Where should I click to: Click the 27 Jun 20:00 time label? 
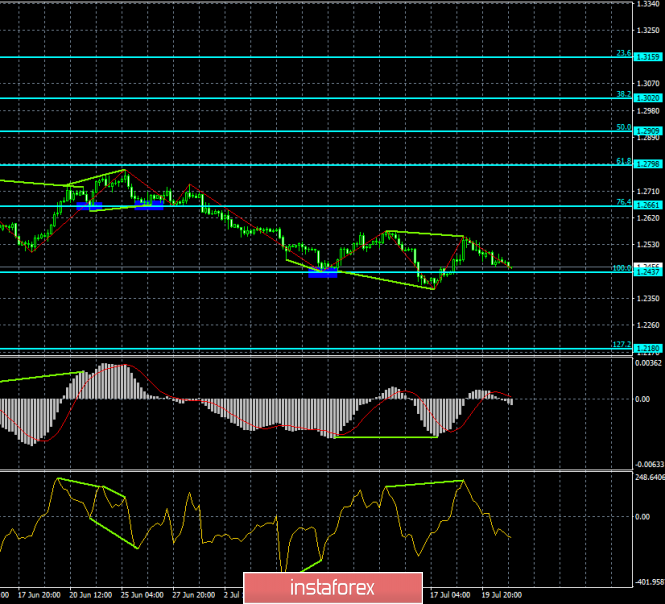point(194,595)
